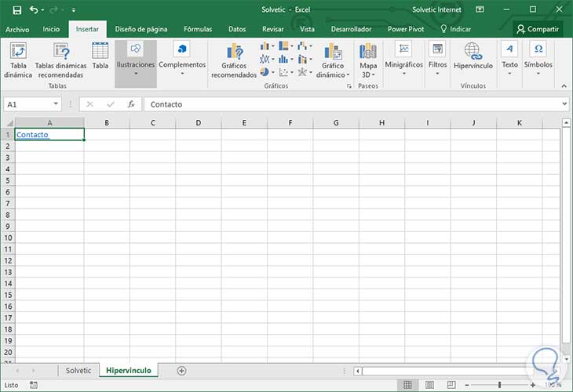Open Mapa 3D
Viewport: 573px width, 392px height.
click(x=368, y=60)
